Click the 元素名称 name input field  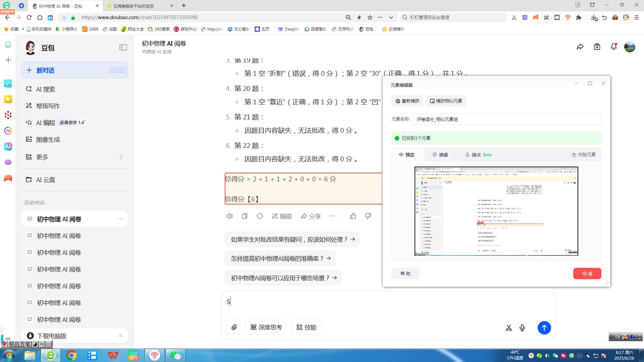tap(506, 119)
